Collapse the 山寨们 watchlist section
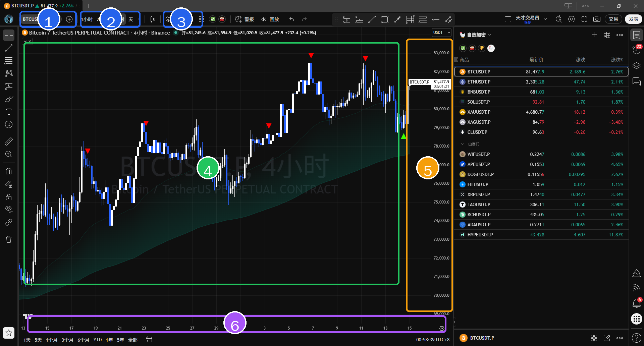Screen dimensions: 644x346 (x=463, y=144)
